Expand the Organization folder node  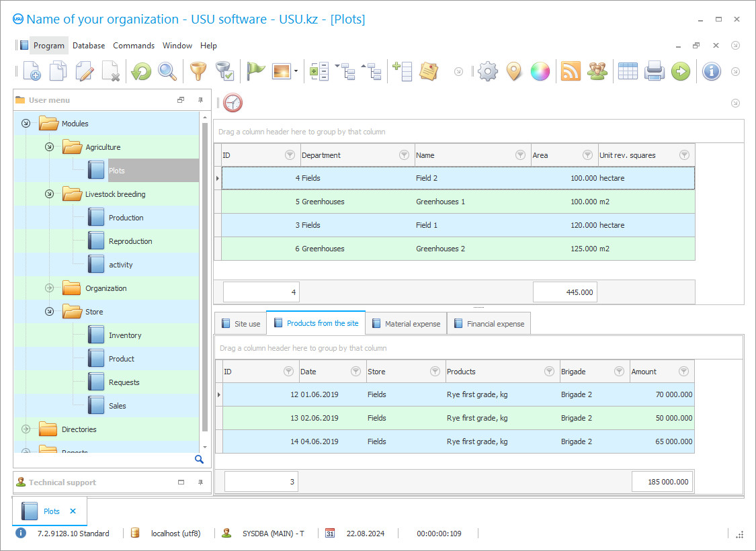(49, 288)
